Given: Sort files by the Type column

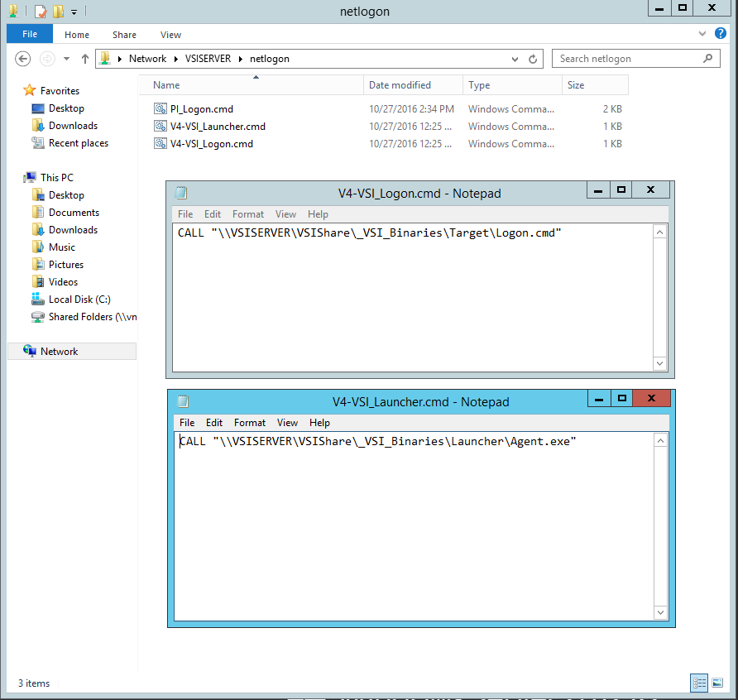Looking at the screenshot, I should point(512,85).
